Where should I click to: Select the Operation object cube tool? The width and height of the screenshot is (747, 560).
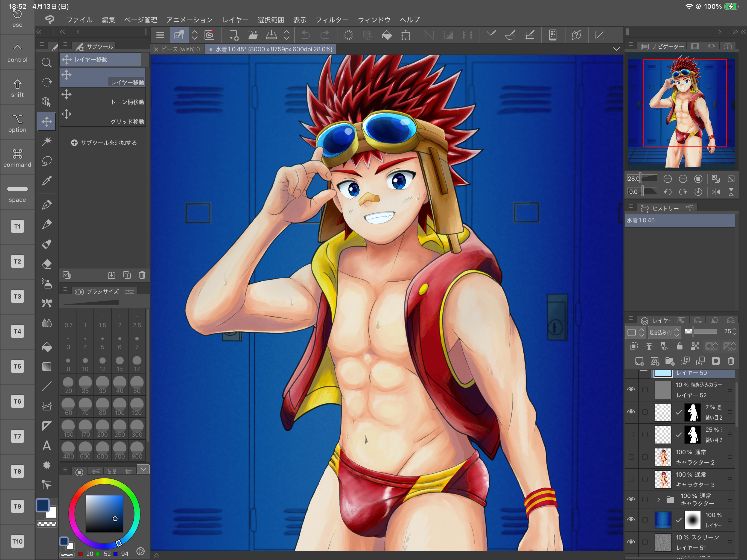coord(46,102)
